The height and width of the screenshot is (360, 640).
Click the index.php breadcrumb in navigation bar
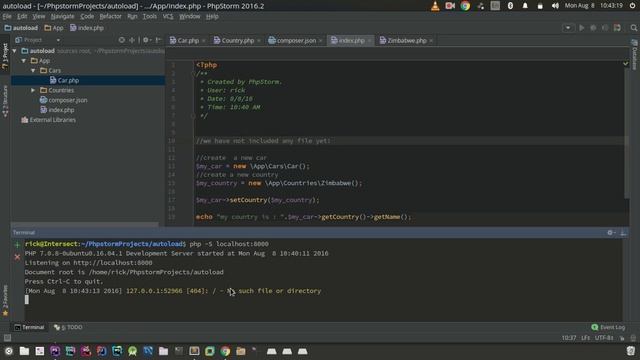click(87, 28)
